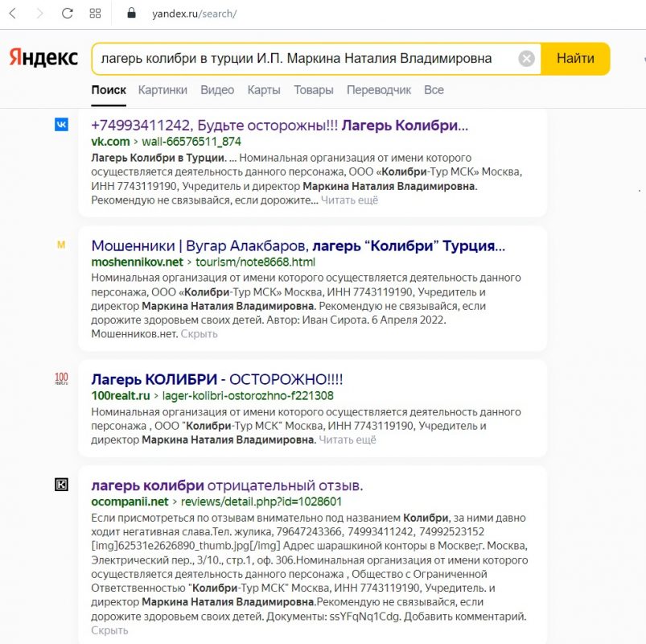Click the moshennikov.net domain link

(x=138, y=262)
